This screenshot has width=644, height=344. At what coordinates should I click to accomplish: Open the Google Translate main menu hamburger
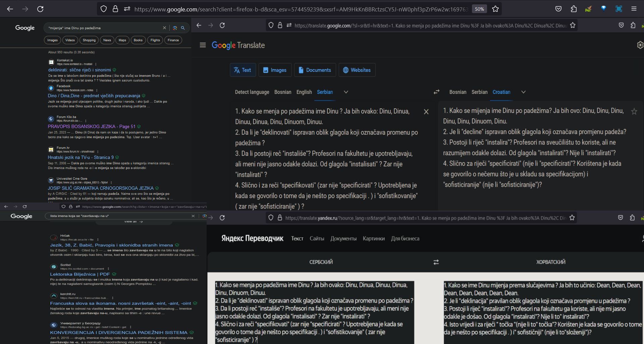tap(203, 45)
